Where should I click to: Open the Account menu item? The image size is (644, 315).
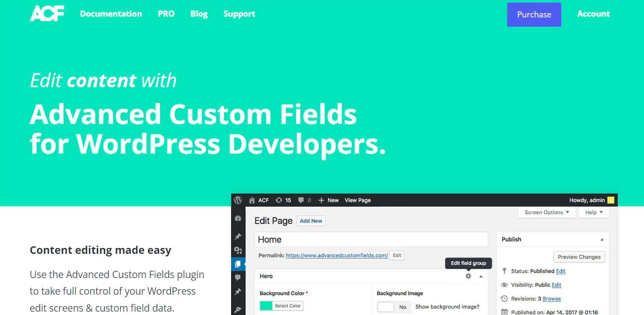[x=594, y=14]
